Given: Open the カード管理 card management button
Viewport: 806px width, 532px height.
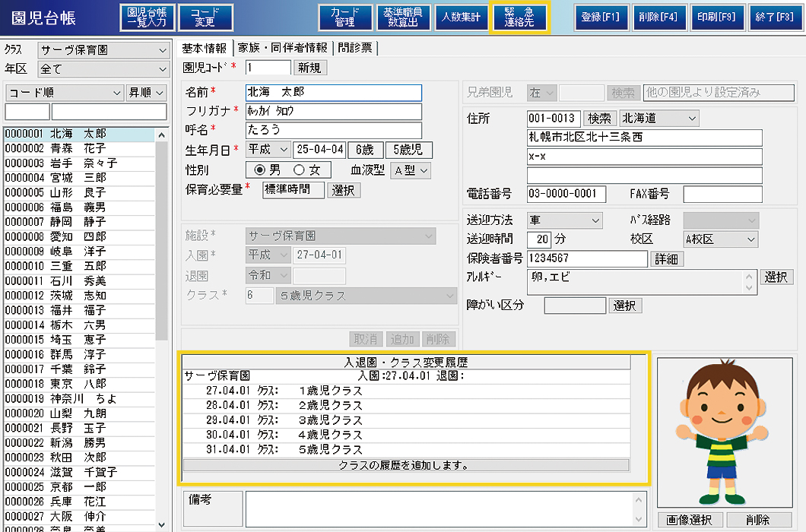Looking at the screenshot, I should click(345, 17).
